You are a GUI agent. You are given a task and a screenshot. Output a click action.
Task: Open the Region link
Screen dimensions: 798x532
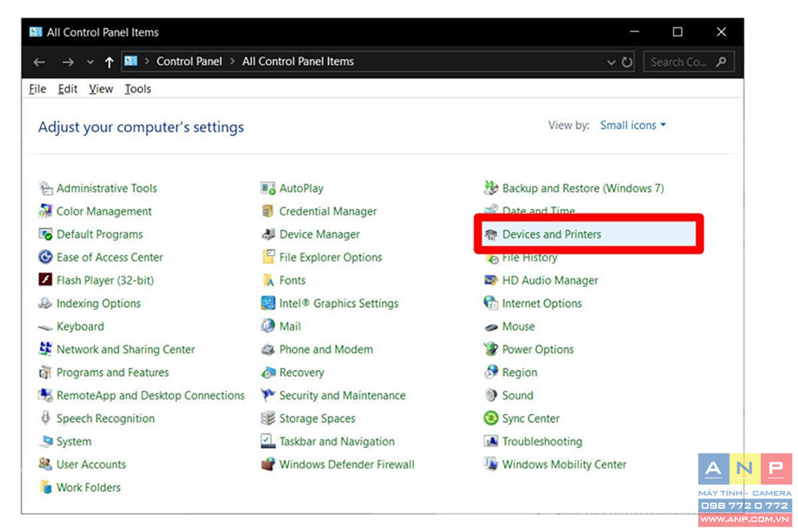coord(519,372)
